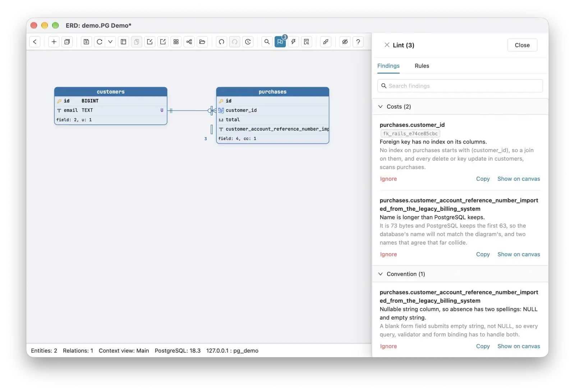The width and height of the screenshot is (575, 392).
Task: Click the back arrow toolbar button
Action: point(35,42)
